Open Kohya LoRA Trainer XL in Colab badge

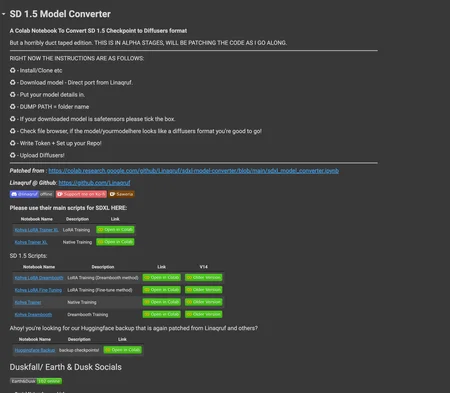115,230
